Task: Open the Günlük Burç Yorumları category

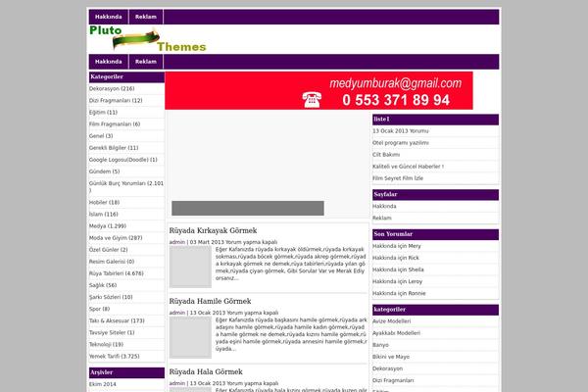Action: click(x=126, y=186)
